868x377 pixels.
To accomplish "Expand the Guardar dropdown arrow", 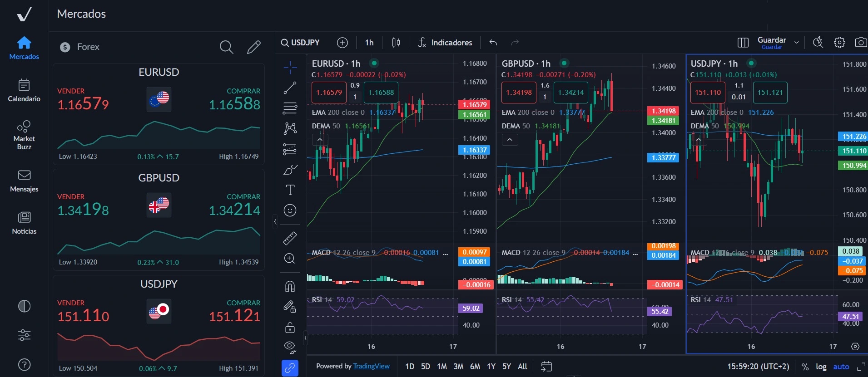I will 796,43.
